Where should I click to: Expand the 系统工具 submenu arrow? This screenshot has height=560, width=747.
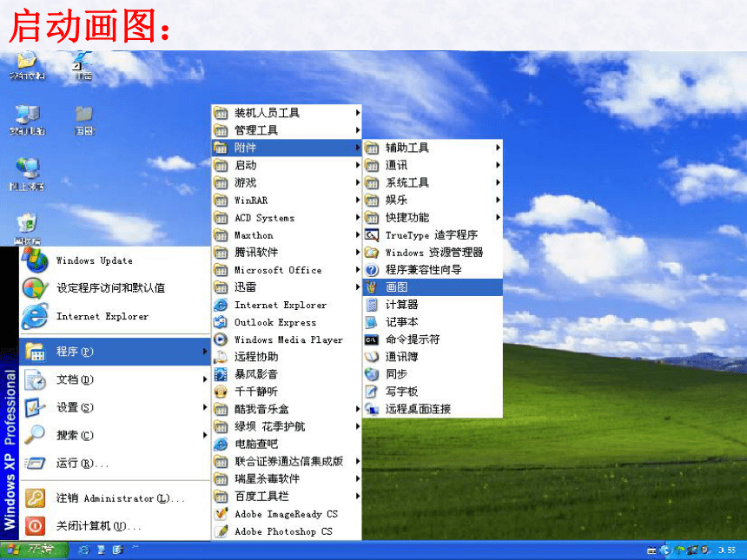point(498,182)
